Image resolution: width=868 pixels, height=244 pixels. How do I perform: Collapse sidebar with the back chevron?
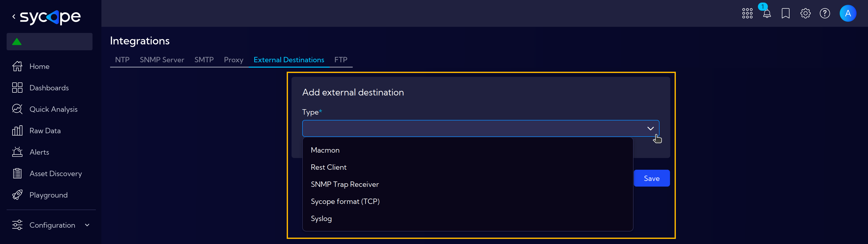[x=14, y=16]
